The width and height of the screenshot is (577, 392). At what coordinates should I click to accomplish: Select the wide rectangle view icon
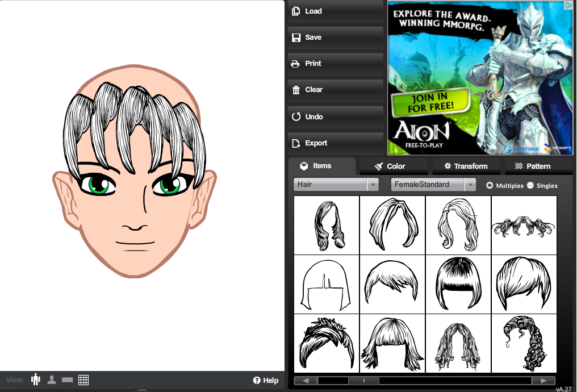tap(68, 380)
